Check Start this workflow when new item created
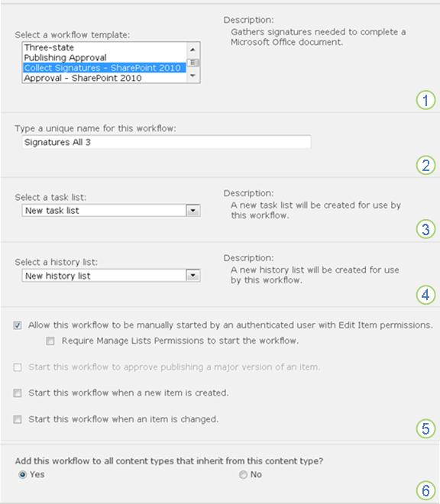 18,393
